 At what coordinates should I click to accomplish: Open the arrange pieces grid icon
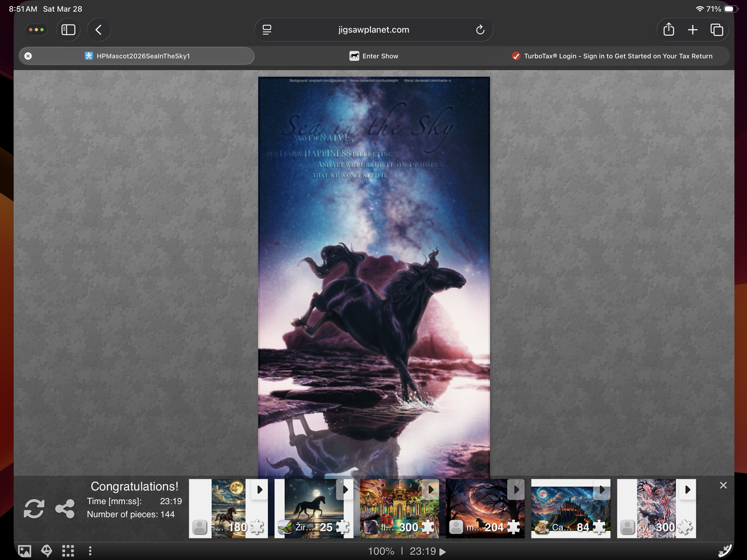pyautogui.click(x=68, y=551)
